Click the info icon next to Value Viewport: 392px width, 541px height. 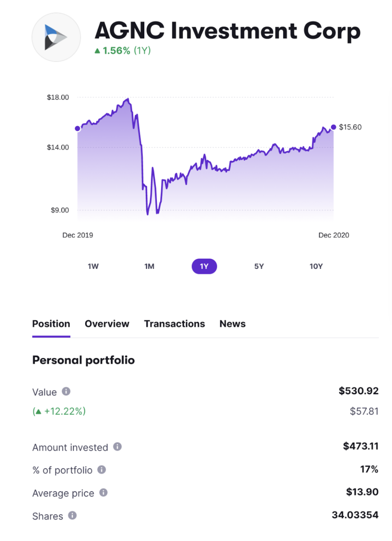pos(66,391)
